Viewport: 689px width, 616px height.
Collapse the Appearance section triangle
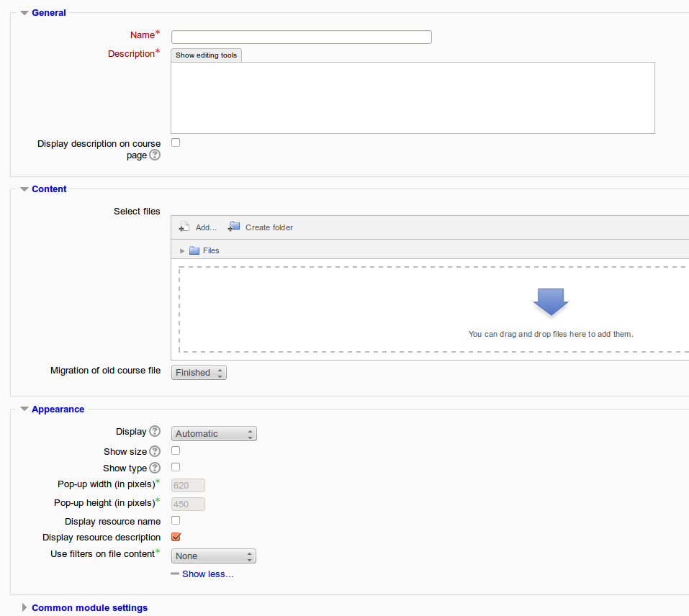point(24,409)
